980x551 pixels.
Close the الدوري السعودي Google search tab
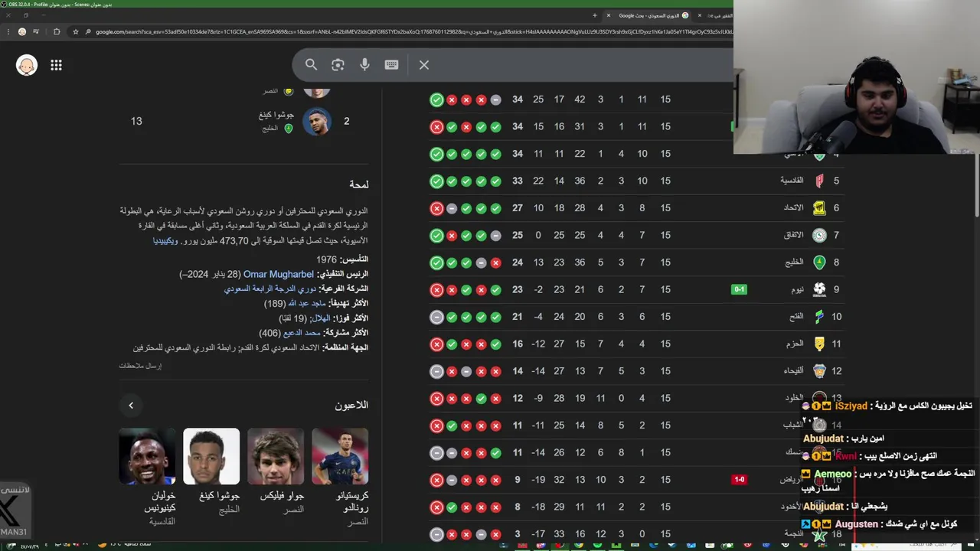click(609, 15)
